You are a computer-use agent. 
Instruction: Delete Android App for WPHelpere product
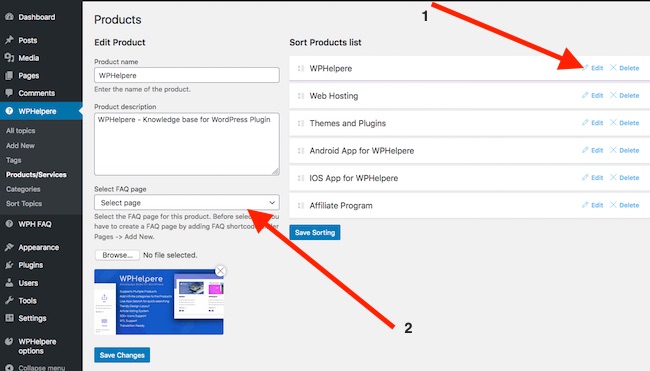click(624, 150)
